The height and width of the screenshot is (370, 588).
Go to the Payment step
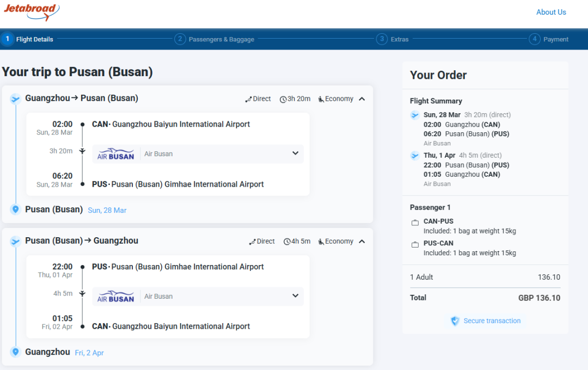549,39
